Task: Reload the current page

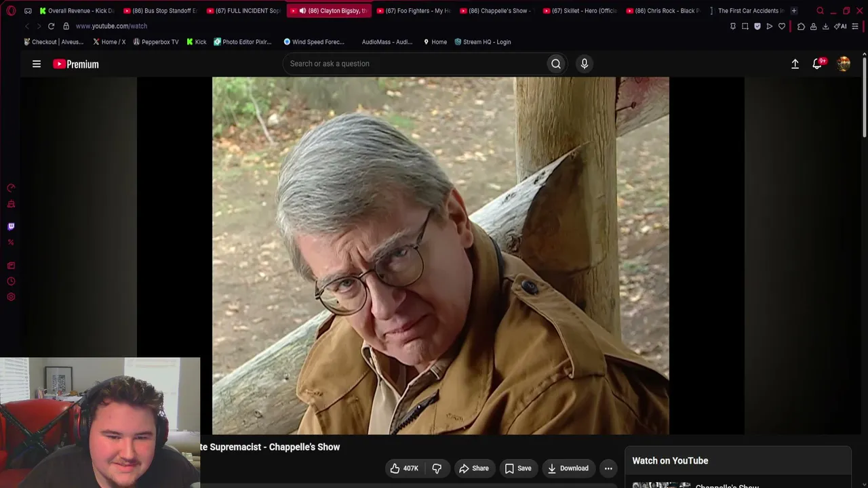Action: click(51, 26)
